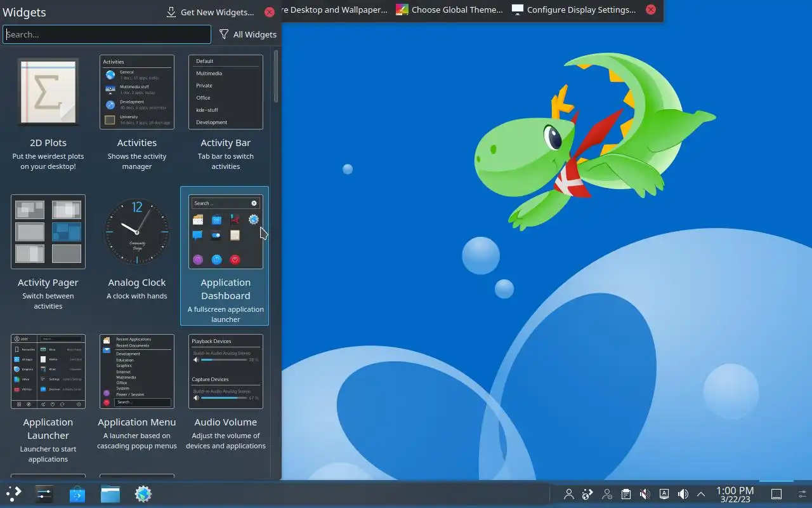This screenshot has width=812, height=508.
Task: Open Configure Desktop and Wallpaper from edit toolbar
Action: pos(334,10)
